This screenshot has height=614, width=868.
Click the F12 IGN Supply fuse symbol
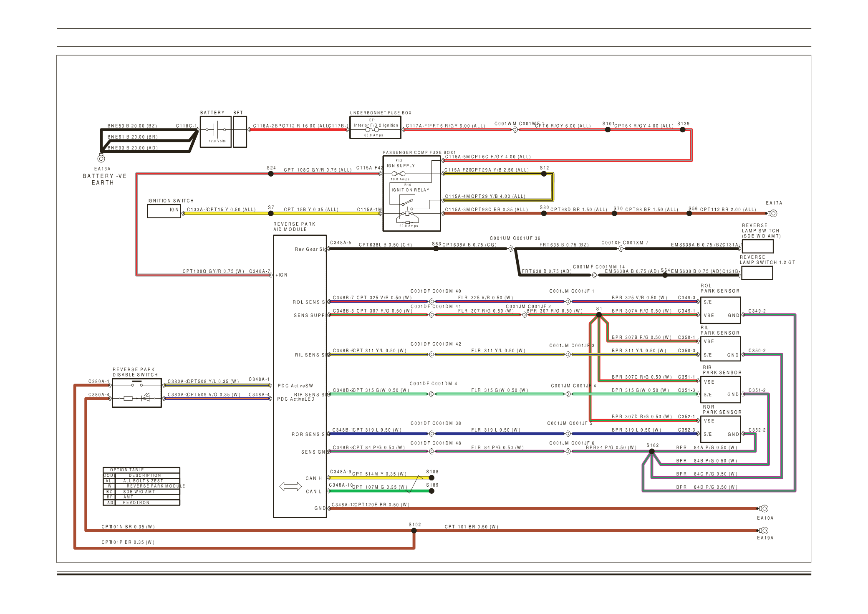(399, 174)
